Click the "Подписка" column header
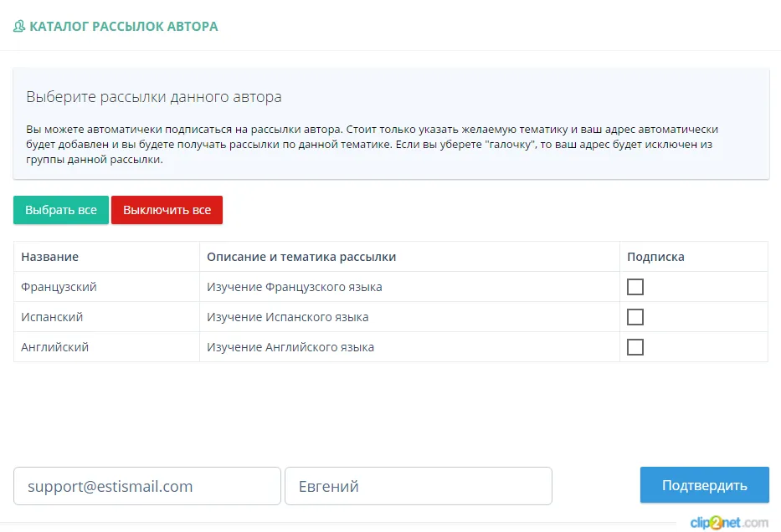This screenshot has width=781, height=532. 655,257
